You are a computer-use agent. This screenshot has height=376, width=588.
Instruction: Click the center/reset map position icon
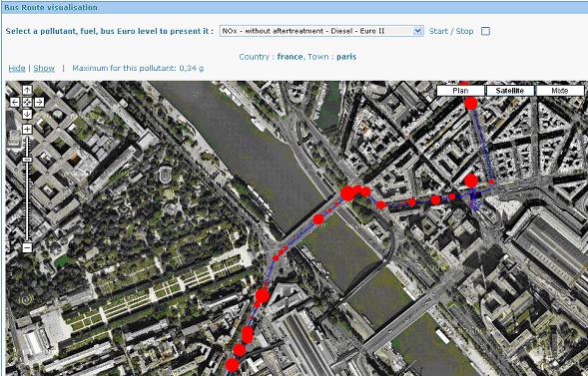[x=27, y=102]
